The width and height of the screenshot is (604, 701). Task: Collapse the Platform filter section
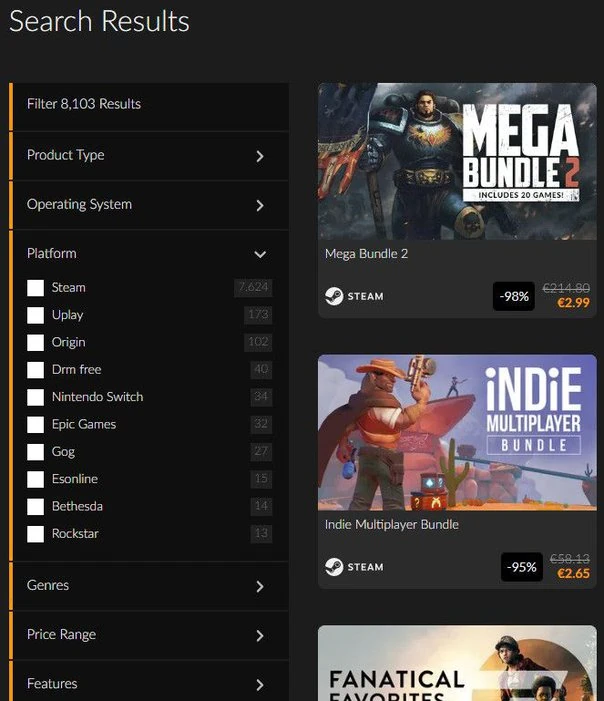[x=260, y=254]
